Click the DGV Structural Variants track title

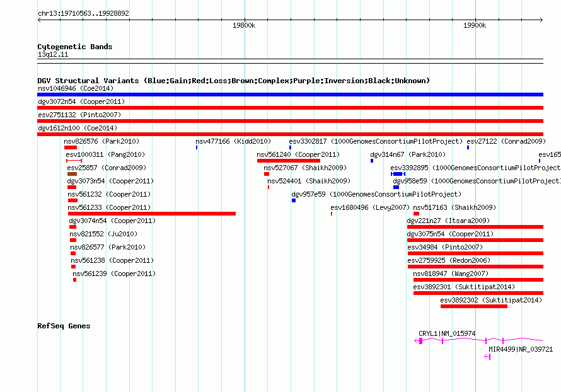(x=234, y=81)
